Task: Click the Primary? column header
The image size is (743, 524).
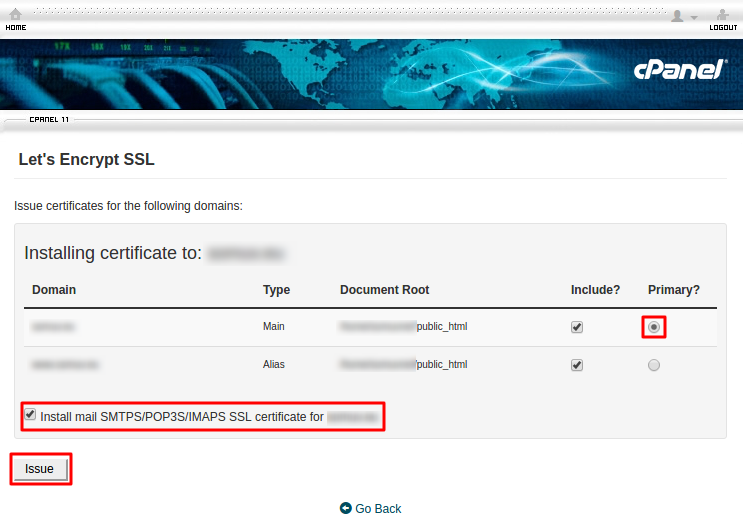Action: [674, 290]
